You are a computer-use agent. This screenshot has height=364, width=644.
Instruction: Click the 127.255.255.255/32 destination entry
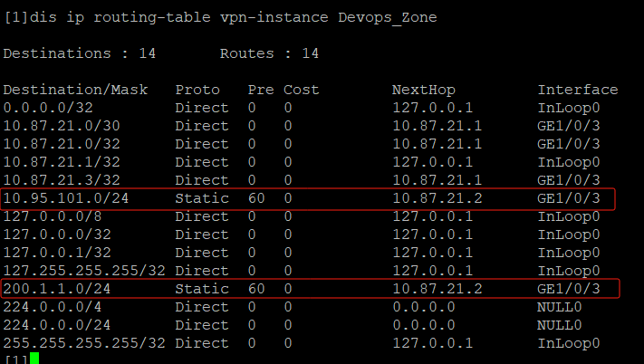click(84, 271)
